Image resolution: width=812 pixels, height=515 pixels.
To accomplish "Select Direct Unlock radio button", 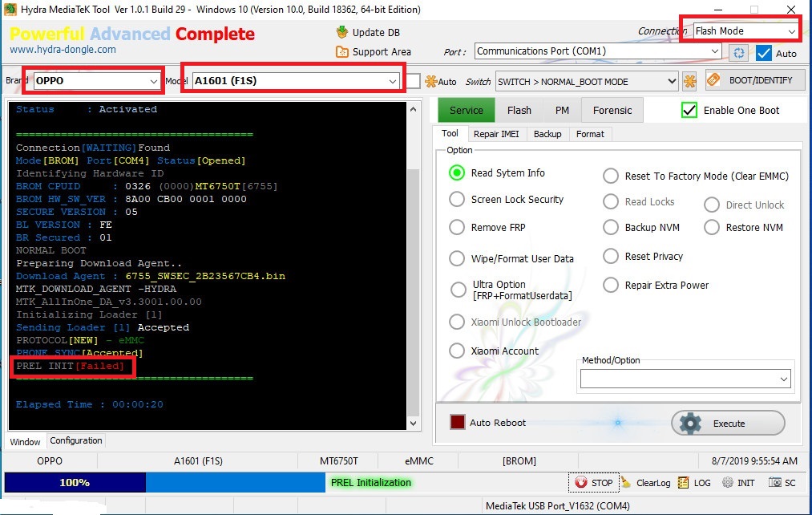I will point(712,205).
